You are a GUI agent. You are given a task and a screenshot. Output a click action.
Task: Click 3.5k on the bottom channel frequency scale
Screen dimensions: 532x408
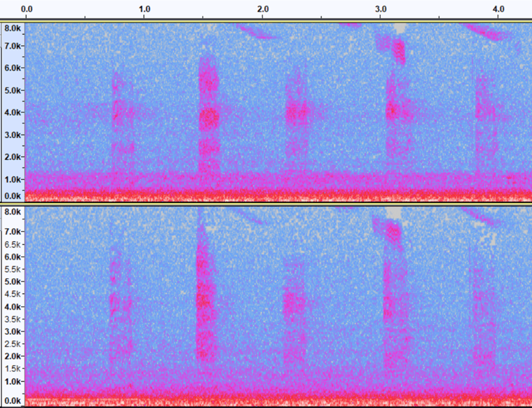coord(13,319)
